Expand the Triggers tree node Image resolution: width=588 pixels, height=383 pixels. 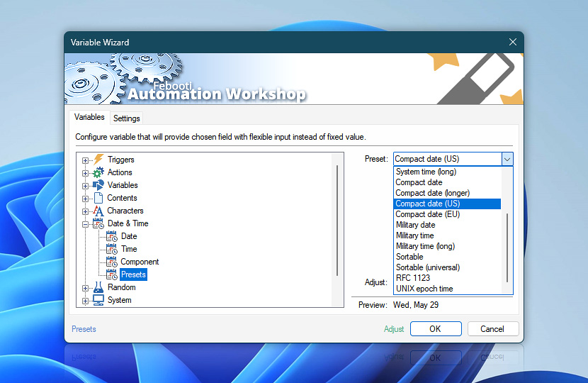tap(85, 160)
